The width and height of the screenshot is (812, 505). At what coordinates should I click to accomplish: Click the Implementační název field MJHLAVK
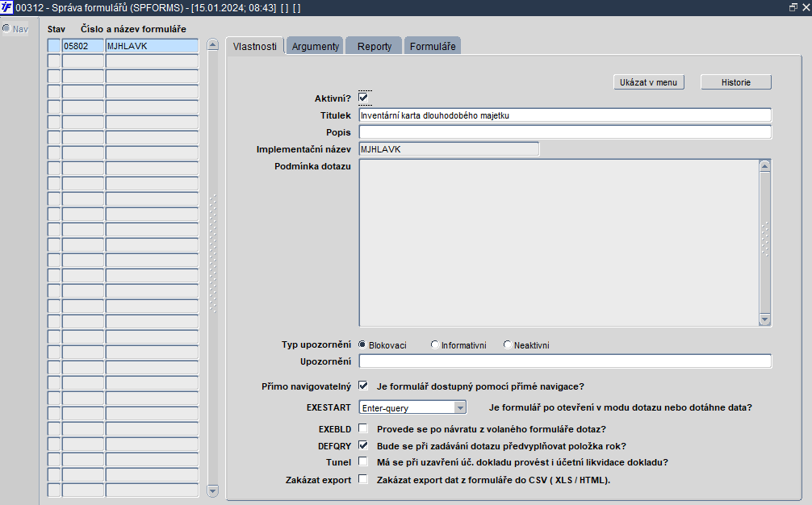pyautogui.click(x=449, y=149)
